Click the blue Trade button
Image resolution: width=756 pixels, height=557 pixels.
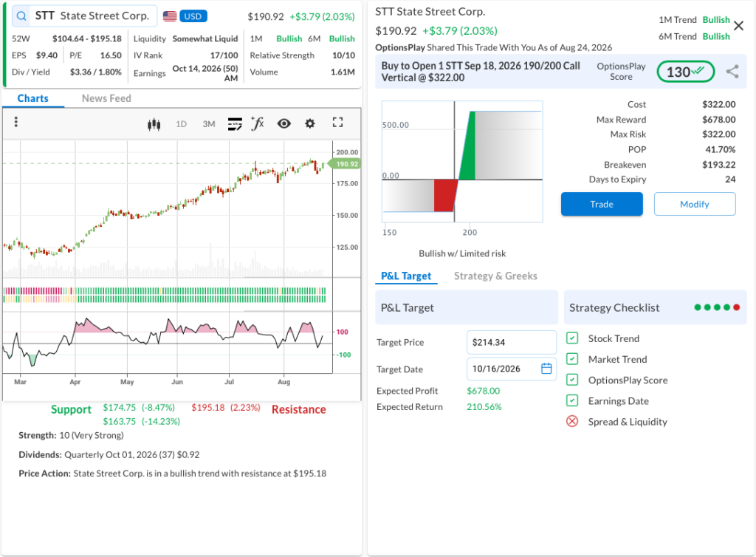click(602, 204)
